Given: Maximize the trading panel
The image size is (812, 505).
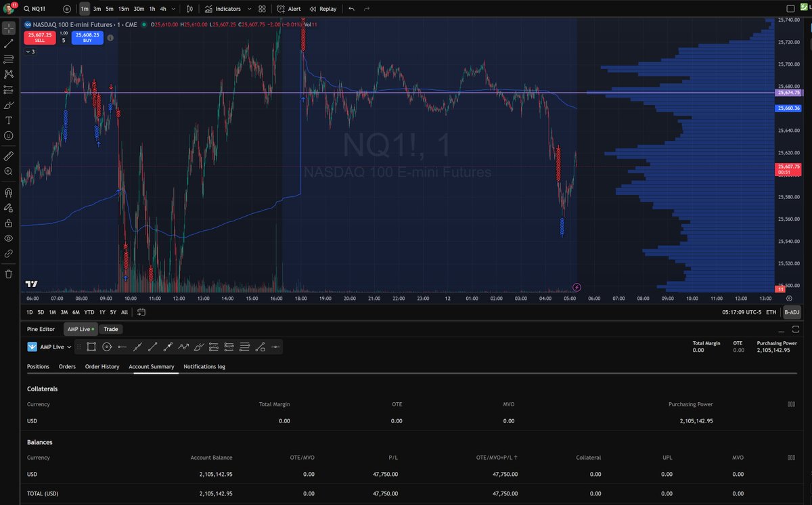Looking at the screenshot, I should (x=796, y=330).
